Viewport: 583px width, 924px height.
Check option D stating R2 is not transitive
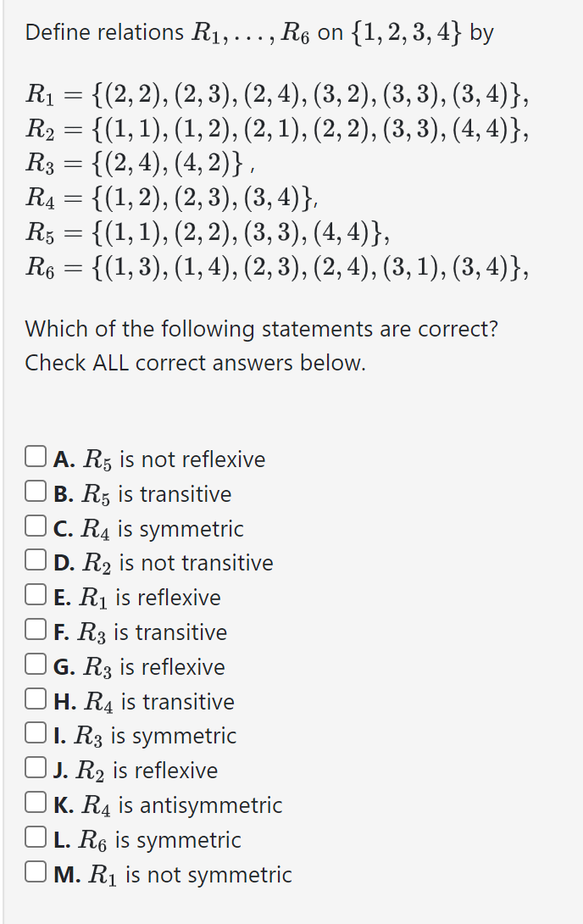(x=34, y=559)
